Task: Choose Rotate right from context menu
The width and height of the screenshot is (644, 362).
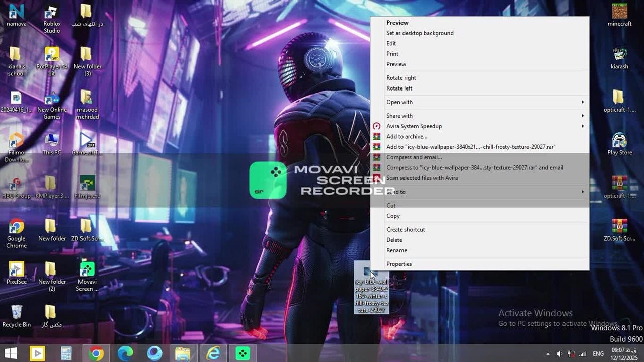Action: (x=401, y=78)
